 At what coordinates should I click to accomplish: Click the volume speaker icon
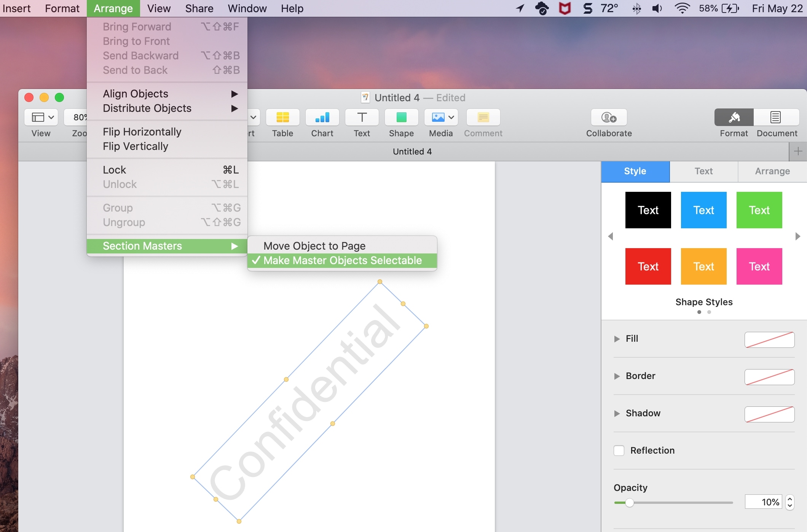click(x=657, y=8)
